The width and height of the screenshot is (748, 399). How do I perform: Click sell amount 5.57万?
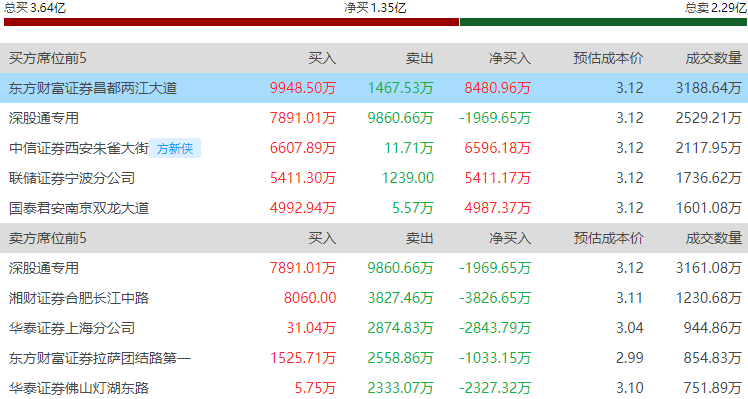click(413, 208)
